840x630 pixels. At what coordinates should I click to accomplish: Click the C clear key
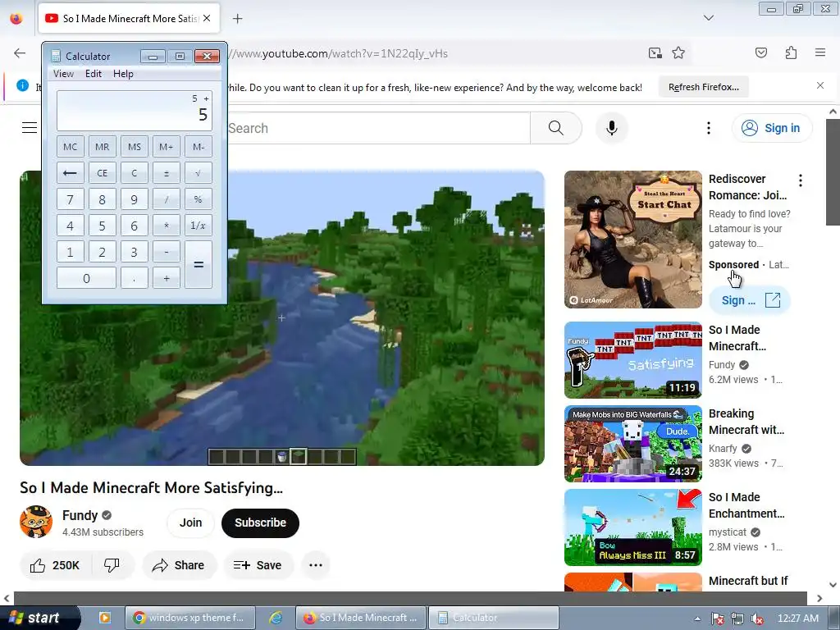(135, 173)
